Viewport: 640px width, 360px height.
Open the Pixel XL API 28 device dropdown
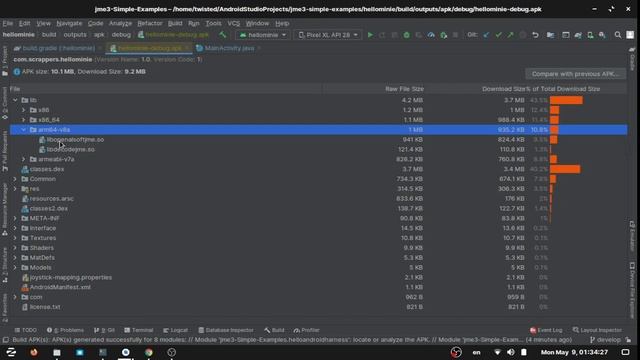pyautogui.click(x=328, y=35)
